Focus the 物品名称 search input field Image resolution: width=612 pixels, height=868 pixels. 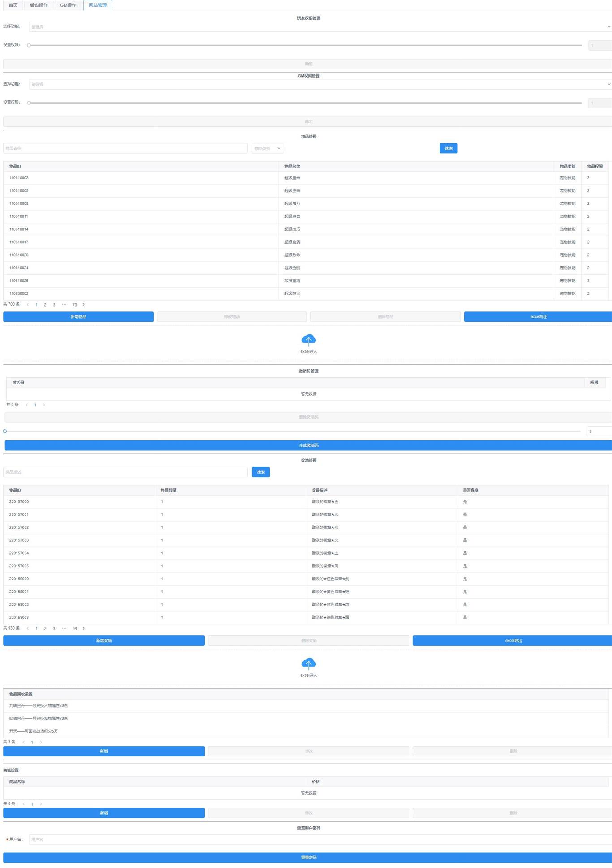[x=125, y=148]
